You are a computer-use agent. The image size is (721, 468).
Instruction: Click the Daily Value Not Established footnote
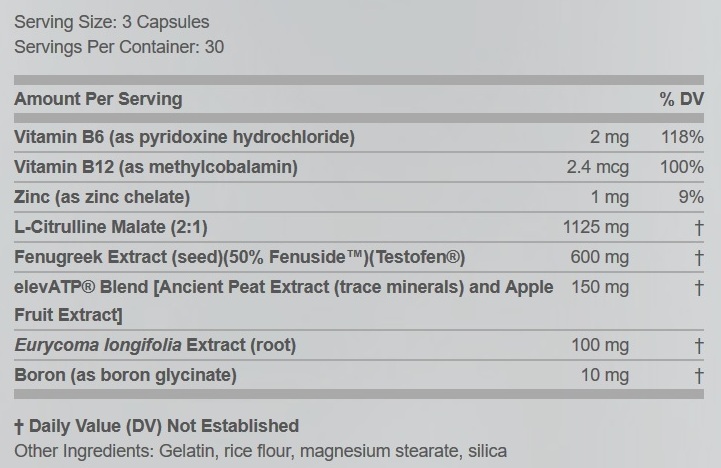(x=156, y=426)
